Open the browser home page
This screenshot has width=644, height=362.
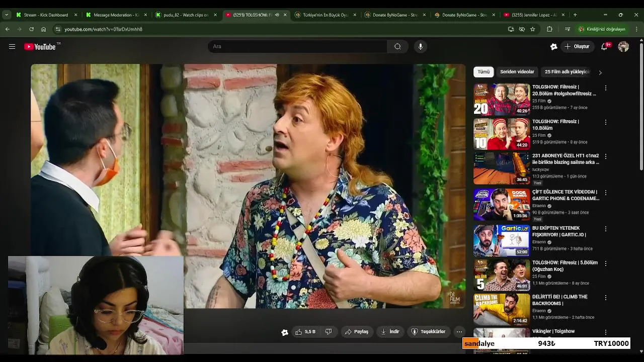43,29
